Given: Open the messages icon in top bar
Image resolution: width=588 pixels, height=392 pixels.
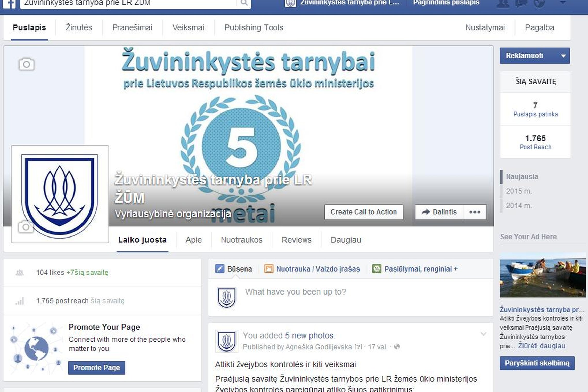Looking at the screenshot, I should coord(521,3).
